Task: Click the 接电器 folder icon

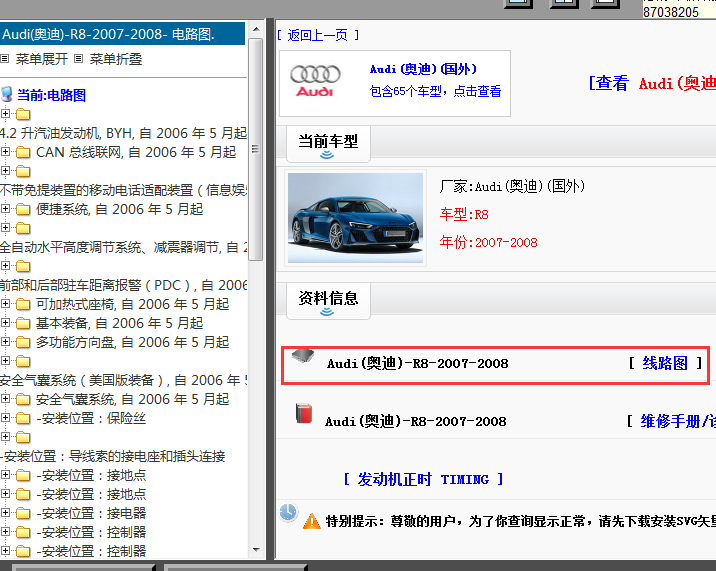Action: [23, 513]
